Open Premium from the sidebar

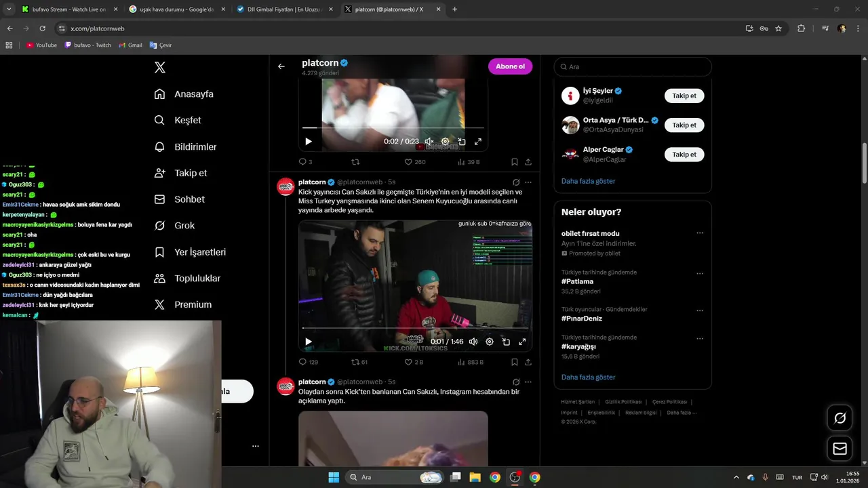[x=182, y=305]
